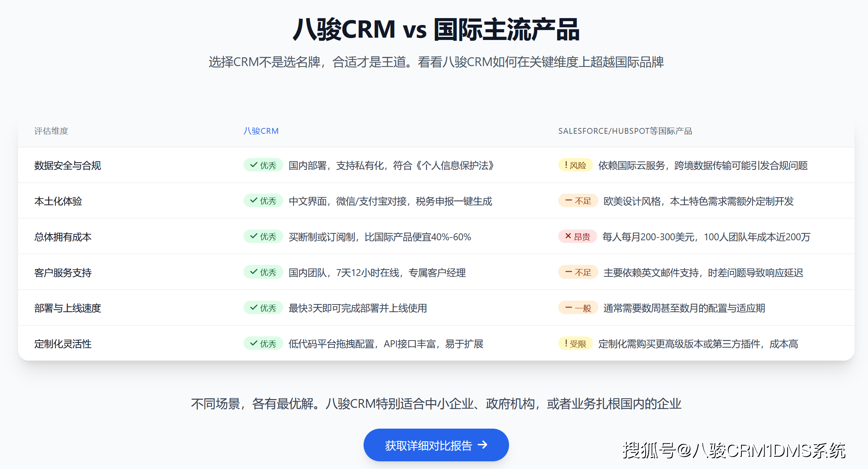Click the 不足 badge in the 本土化体验 row

click(578, 201)
